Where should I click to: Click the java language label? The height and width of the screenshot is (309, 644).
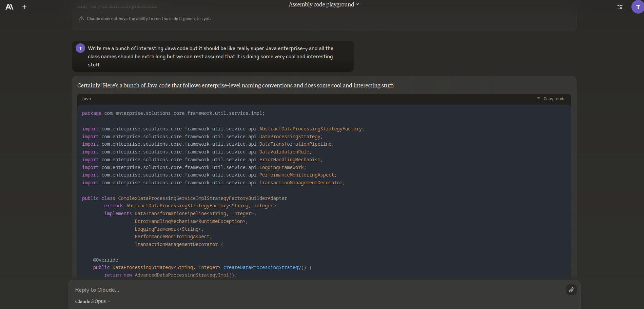click(x=86, y=99)
